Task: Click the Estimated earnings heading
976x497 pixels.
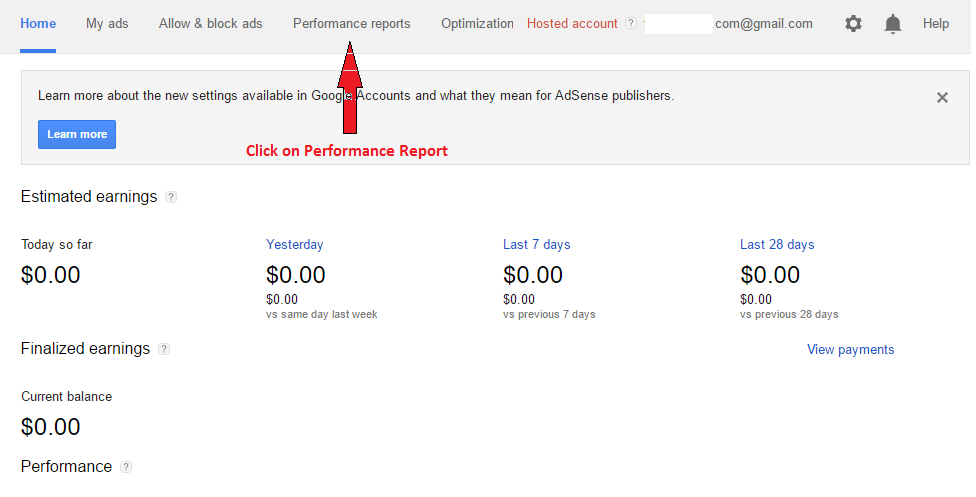Action: (89, 197)
